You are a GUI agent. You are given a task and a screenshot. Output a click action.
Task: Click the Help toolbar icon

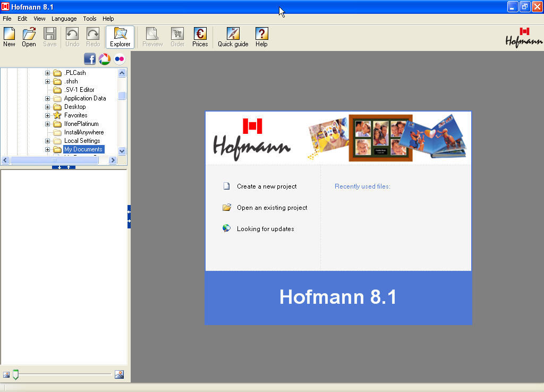click(x=261, y=36)
